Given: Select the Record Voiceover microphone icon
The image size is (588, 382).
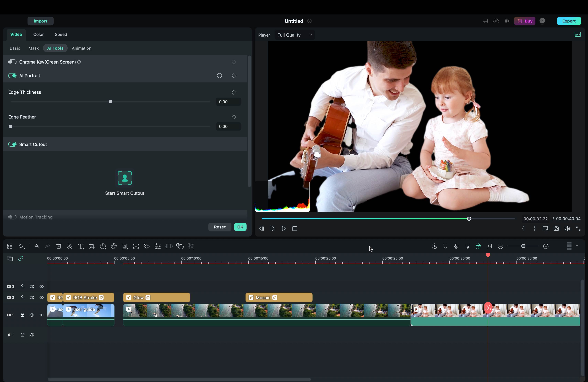Looking at the screenshot, I should point(456,246).
